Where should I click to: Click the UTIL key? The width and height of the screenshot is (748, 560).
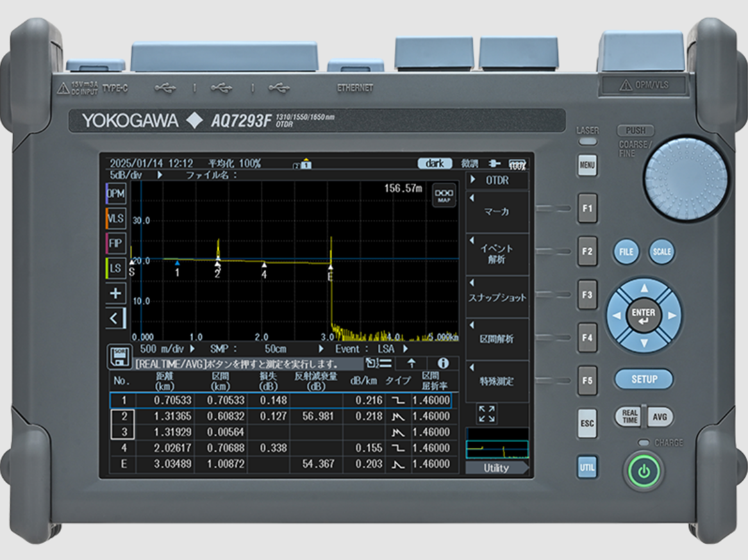[587, 468]
